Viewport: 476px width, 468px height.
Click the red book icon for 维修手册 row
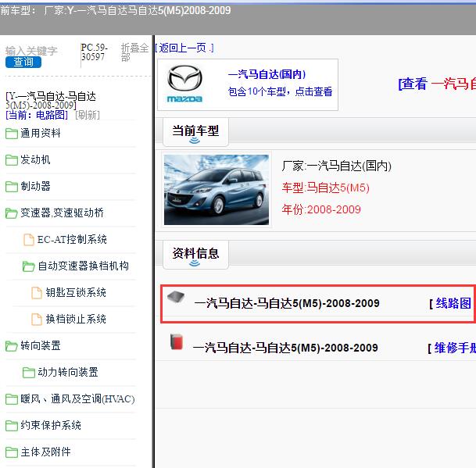point(177,341)
